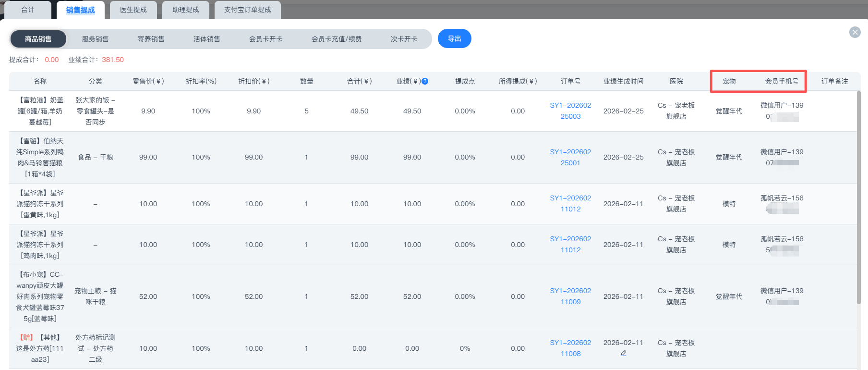The width and height of the screenshot is (868, 370).
Task: Select 会员卡充值/续费 category
Action: tap(336, 39)
